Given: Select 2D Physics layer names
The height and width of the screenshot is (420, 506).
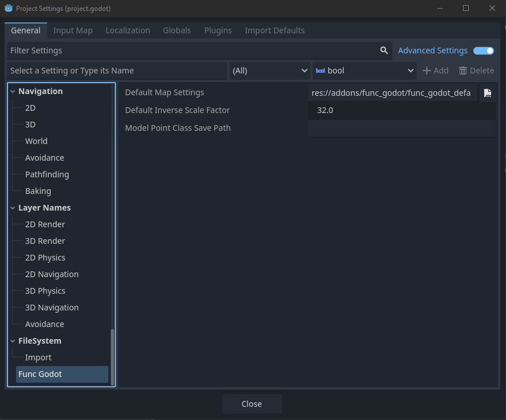Looking at the screenshot, I should pos(45,258).
